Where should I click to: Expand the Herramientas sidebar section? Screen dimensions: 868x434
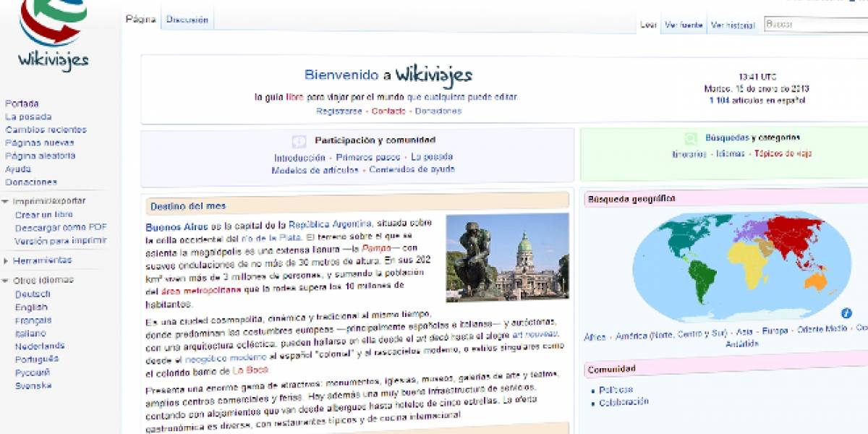coord(6,260)
